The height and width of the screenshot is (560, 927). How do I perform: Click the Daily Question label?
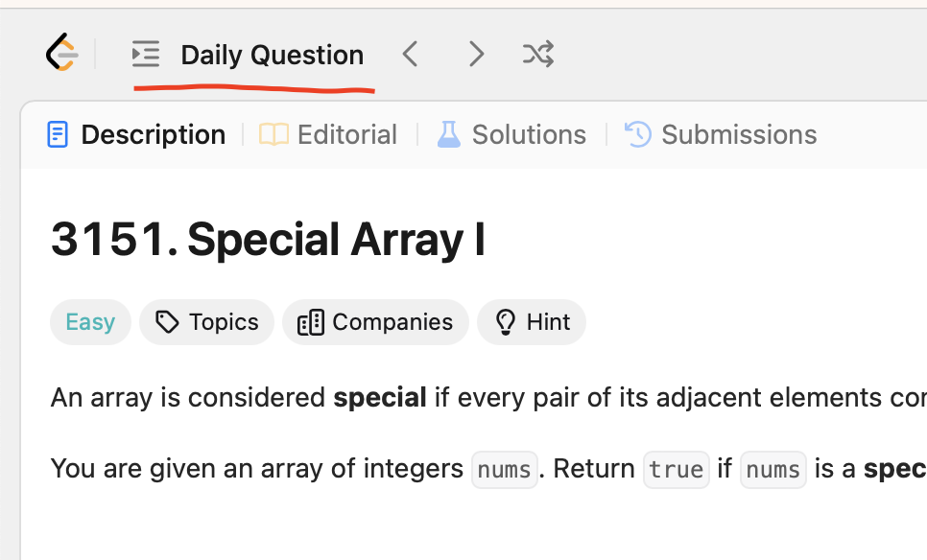[272, 55]
